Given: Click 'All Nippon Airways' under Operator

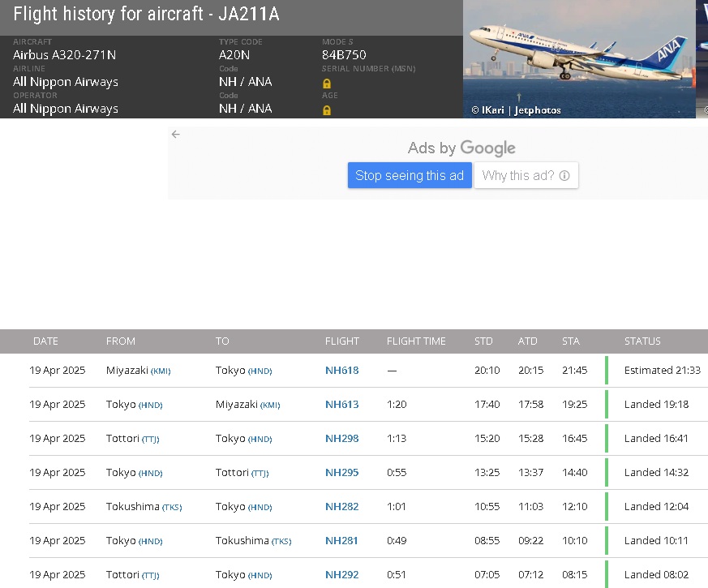Looking at the screenshot, I should pyautogui.click(x=66, y=109).
